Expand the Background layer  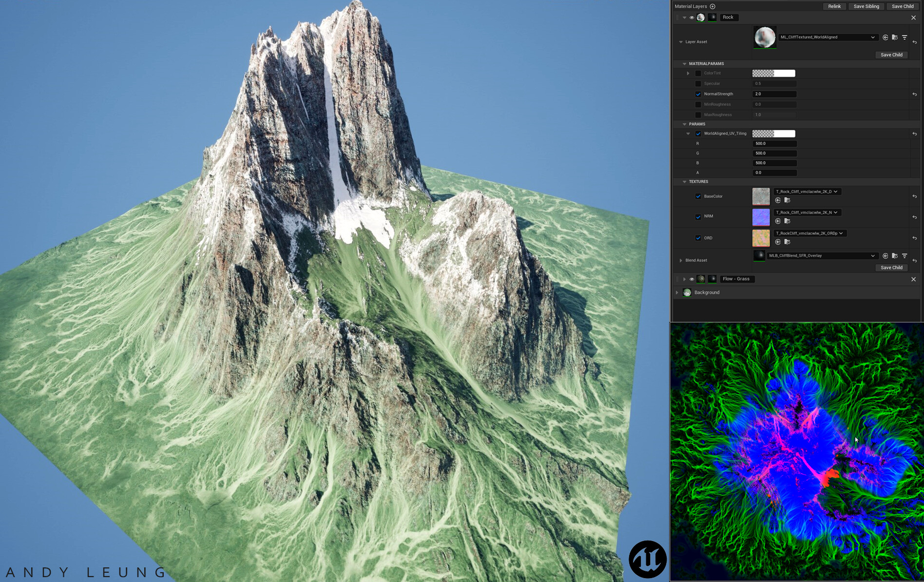point(677,293)
